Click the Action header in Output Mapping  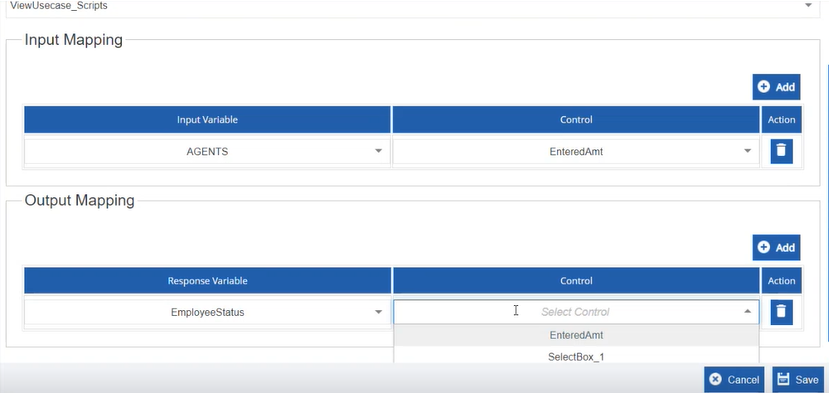click(781, 281)
